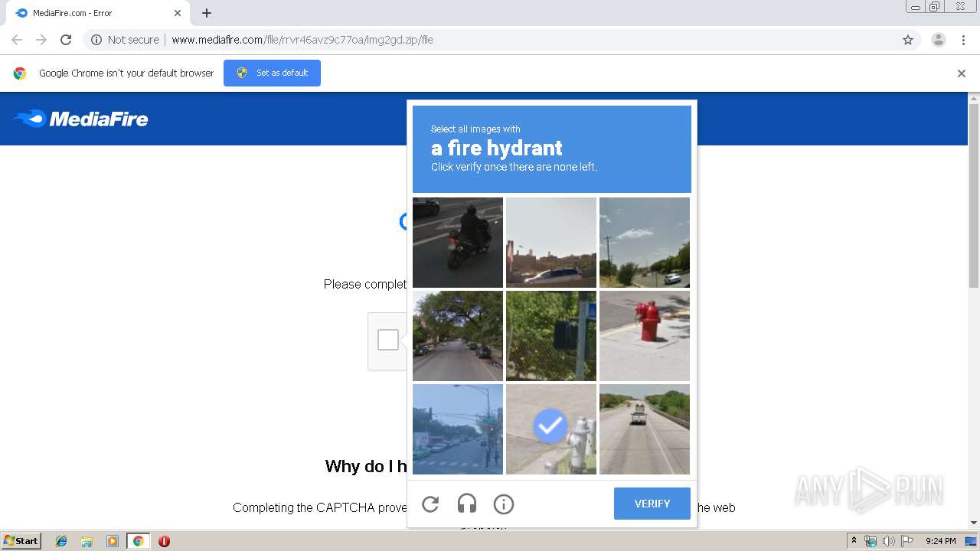Viewport: 980px width, 551px height.
Task: Click the page scrollbar down arrow
Action: pyautogui.click(x=974, y=523)
